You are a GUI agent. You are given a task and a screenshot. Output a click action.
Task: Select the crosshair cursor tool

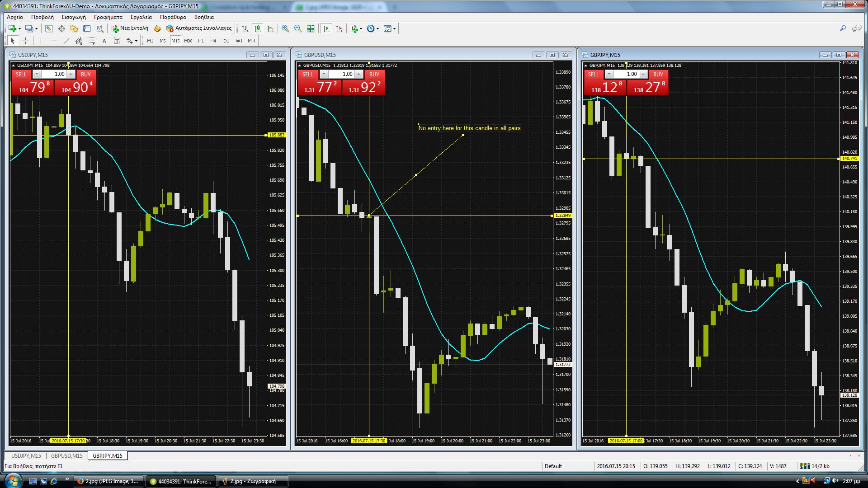pyautogui.click(x=26, y=41)
